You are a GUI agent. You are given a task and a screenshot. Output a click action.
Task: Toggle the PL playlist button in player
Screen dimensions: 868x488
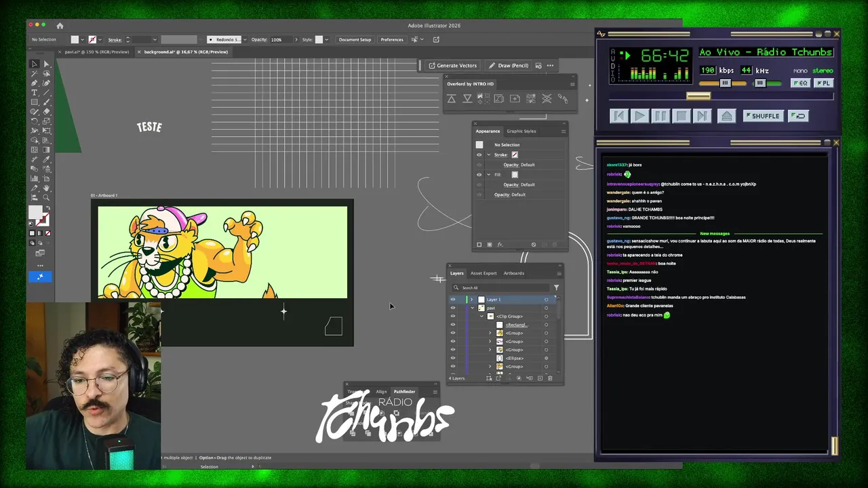pyautogui.click(x=823, y=83)
